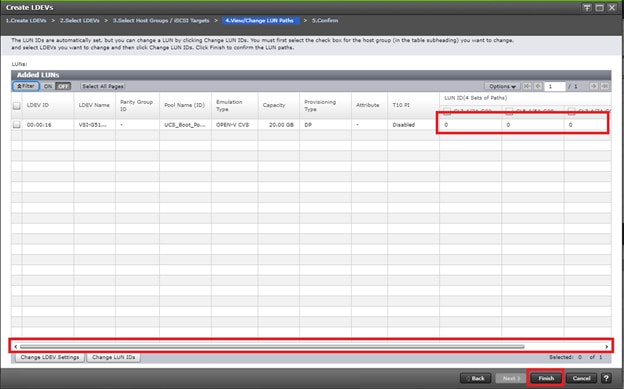This screenshot has width=624, height=389.
Task: Check the box for LDEV 00:00:16 row
Action: click(16, 125)
